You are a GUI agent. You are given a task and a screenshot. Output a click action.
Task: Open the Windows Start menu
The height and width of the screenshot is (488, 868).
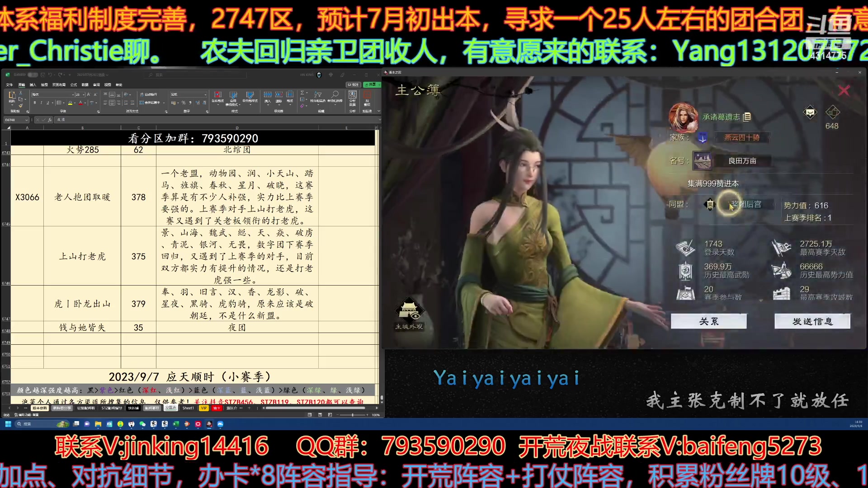(x=8, y=424)
